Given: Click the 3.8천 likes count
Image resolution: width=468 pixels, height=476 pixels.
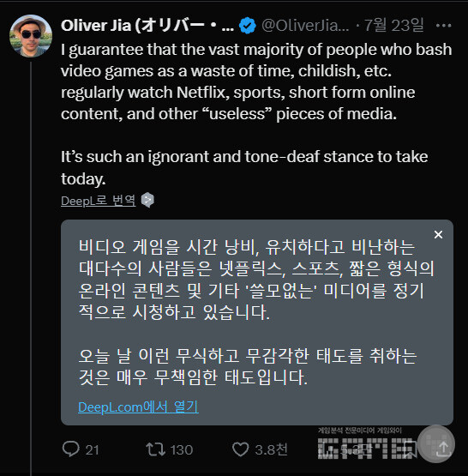Looking at the screenshot, I should tap(271, 449).
